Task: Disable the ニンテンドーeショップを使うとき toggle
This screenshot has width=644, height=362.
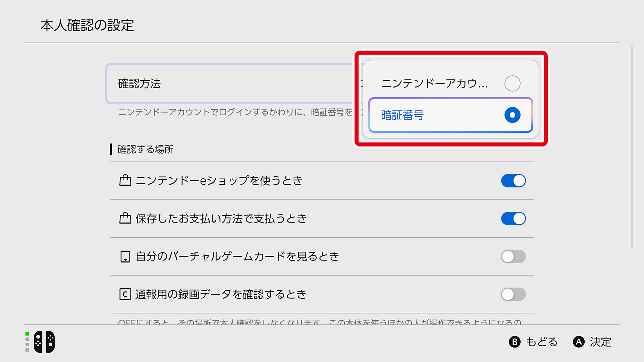Action: 513,181
